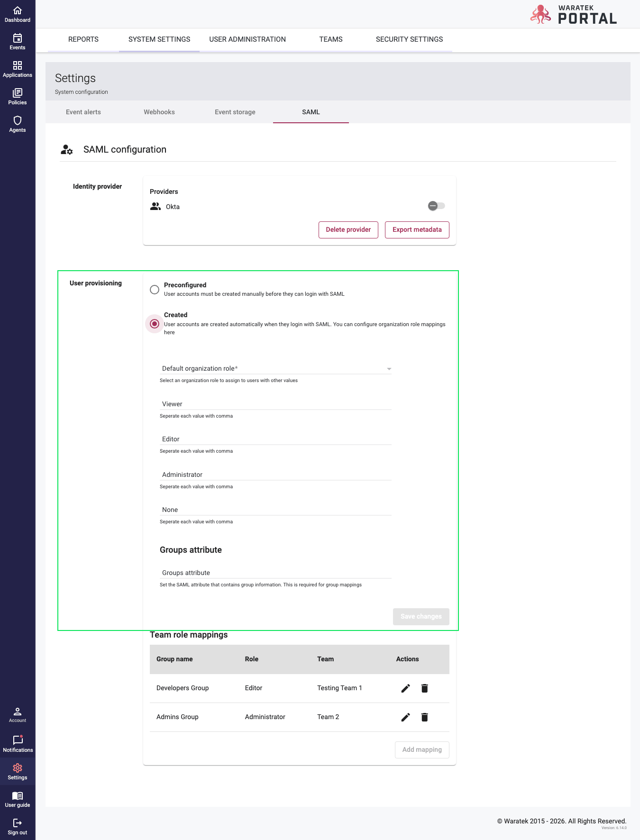The image size is (640, 840).
Task: Open the Agents shield icon
Action: [18, 120]
